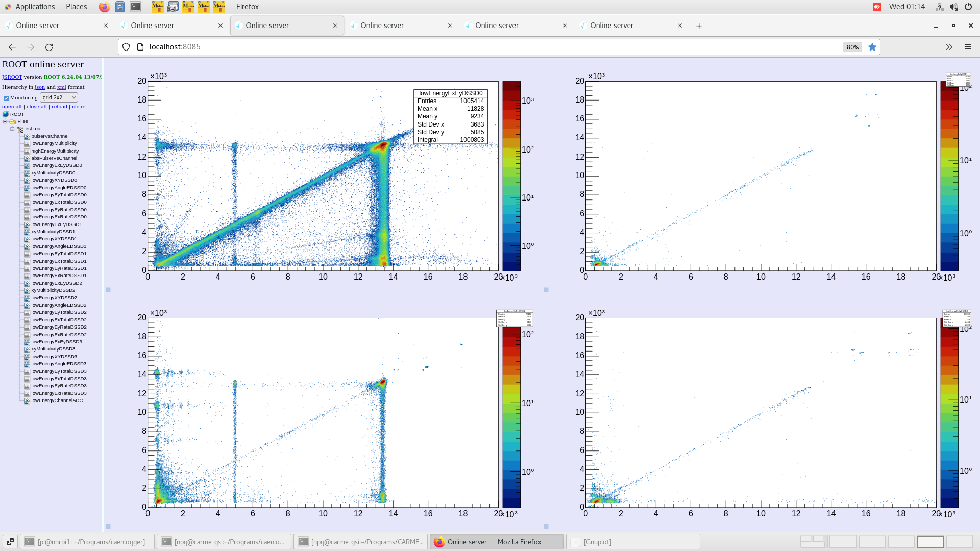Click lowEnergyChannelADC histogram icon in tree

(x=27, y=401)
